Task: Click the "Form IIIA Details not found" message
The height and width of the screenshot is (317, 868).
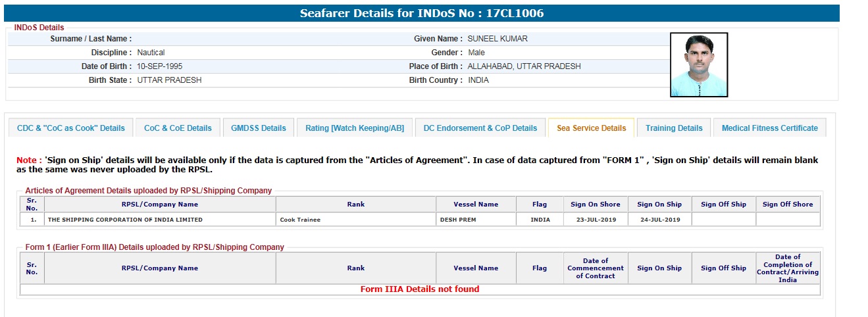Action: pos(420,289)
